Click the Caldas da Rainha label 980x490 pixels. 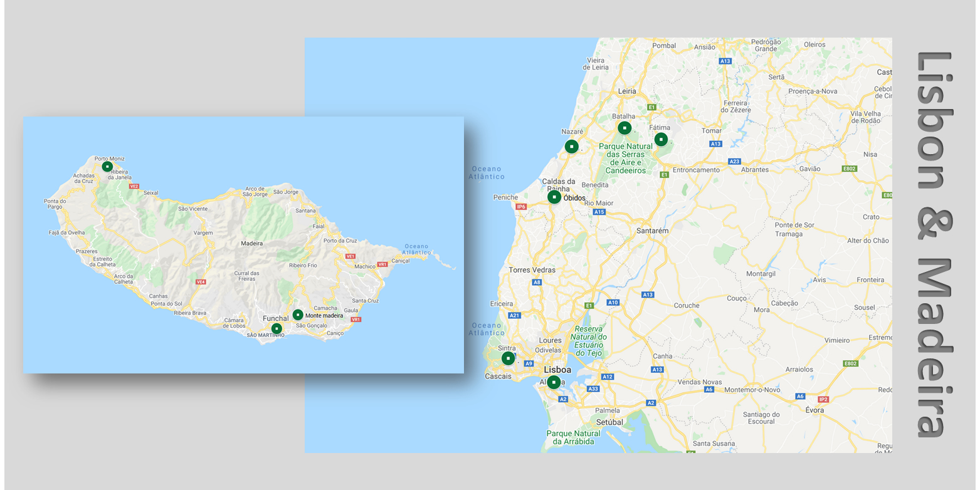coord(559,185)
